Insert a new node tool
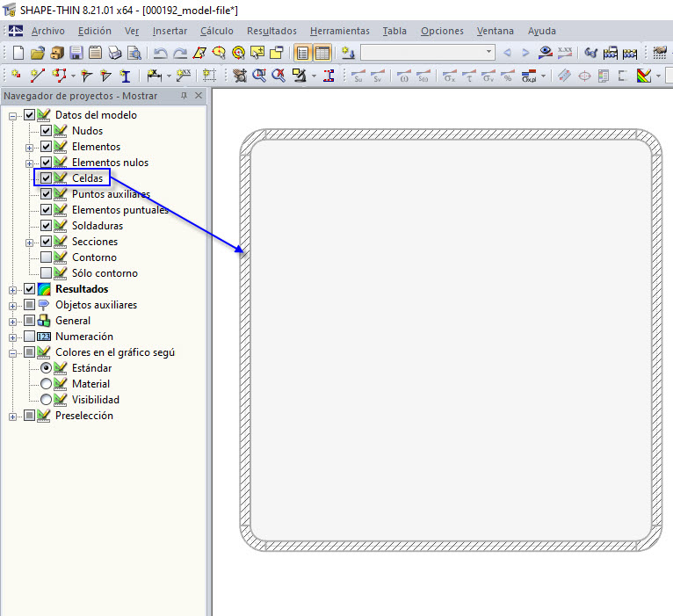The image size is (673, 616). coord(17,76)
